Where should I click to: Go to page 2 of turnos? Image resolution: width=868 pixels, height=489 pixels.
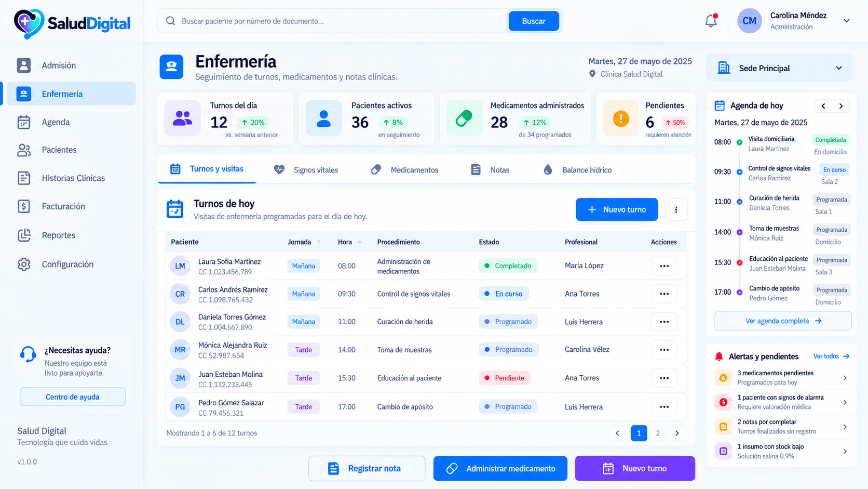click(658, 433)
